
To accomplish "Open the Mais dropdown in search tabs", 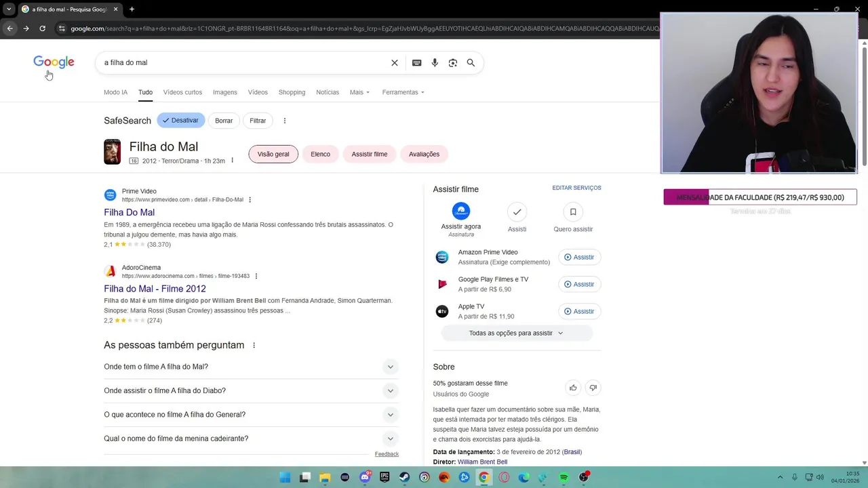I will (x=359, y=92).
